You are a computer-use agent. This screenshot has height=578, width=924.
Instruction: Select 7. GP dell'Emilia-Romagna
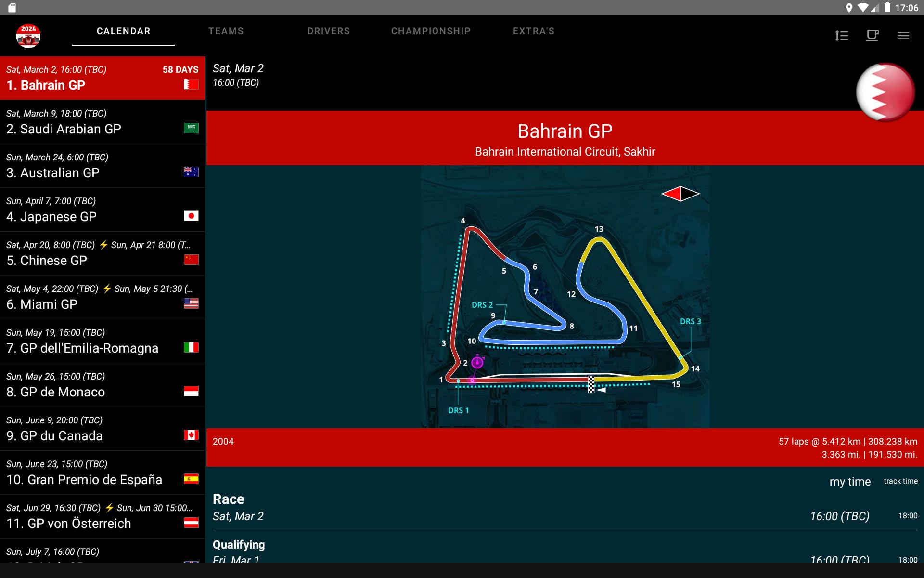(103, 341)
